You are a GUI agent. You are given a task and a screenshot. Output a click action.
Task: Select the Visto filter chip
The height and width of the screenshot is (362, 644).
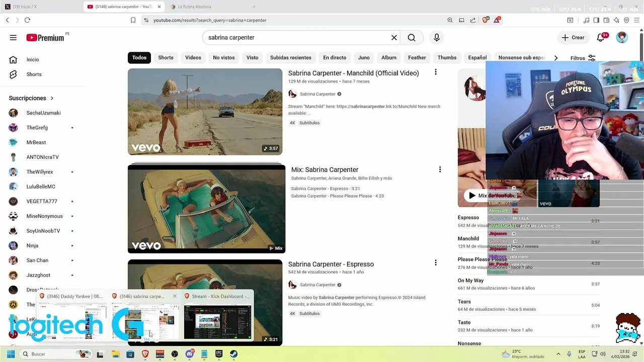point(252,58)
